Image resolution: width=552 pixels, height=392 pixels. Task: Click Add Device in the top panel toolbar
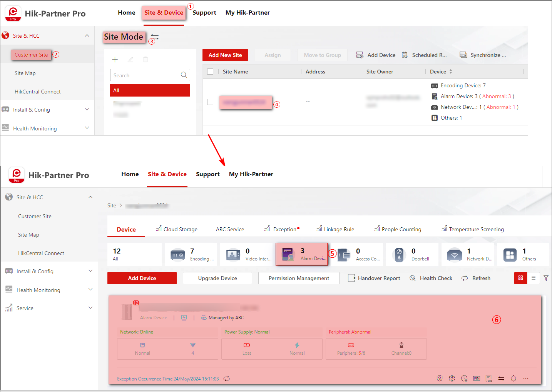tap(376, 55)
